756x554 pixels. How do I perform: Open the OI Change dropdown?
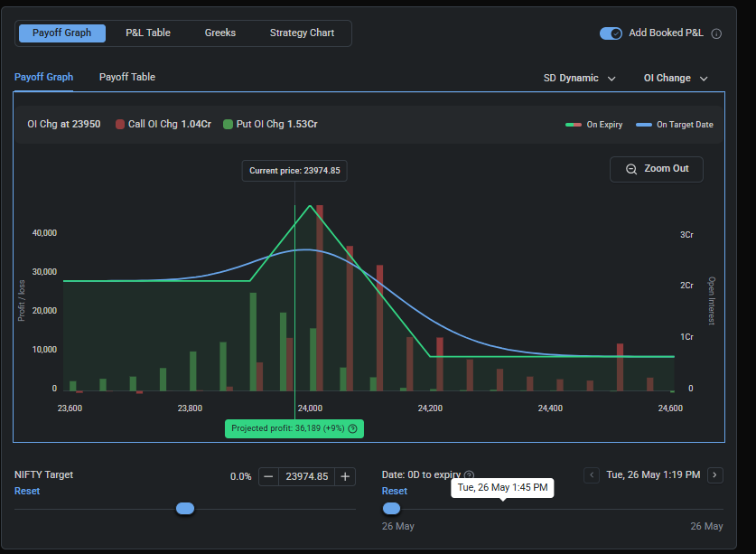676,79
